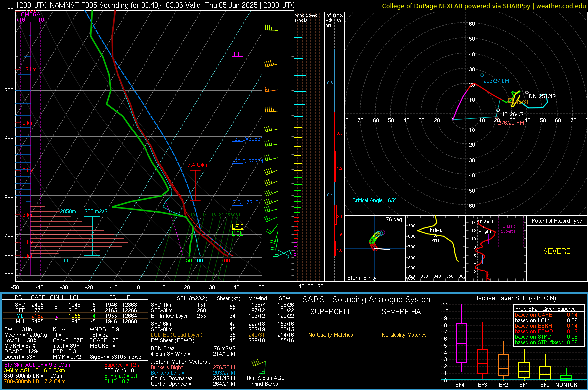588x390 pixels.
Task: Click the Storm Slinky panel label
Action: 361,278
